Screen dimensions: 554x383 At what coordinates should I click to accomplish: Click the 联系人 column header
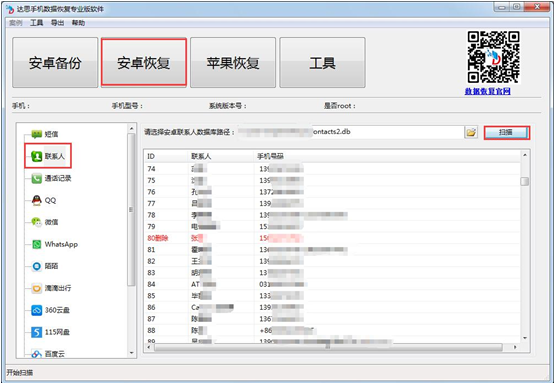[221, 156]
